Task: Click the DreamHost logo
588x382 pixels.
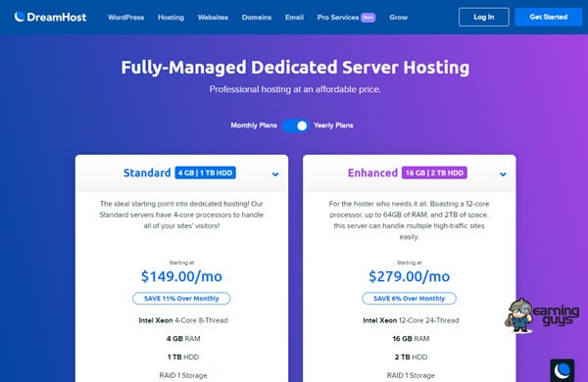Action: tap(50, 17)
